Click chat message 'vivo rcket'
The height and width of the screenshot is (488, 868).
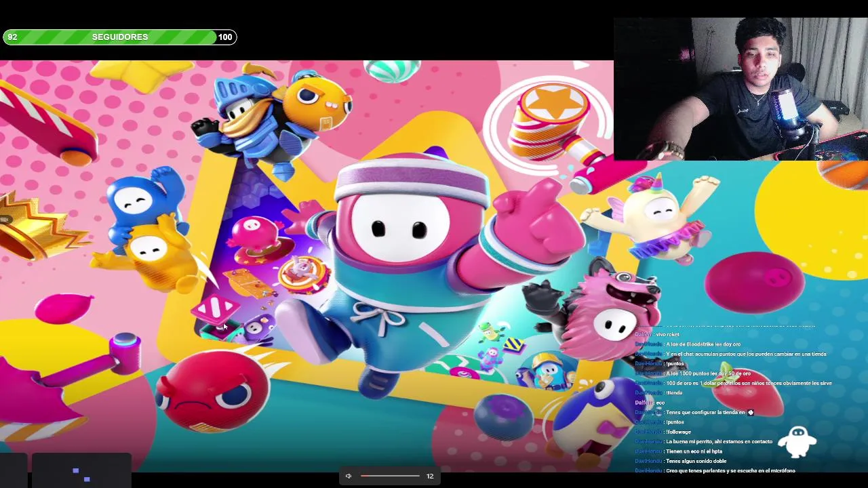pos(667,334)
